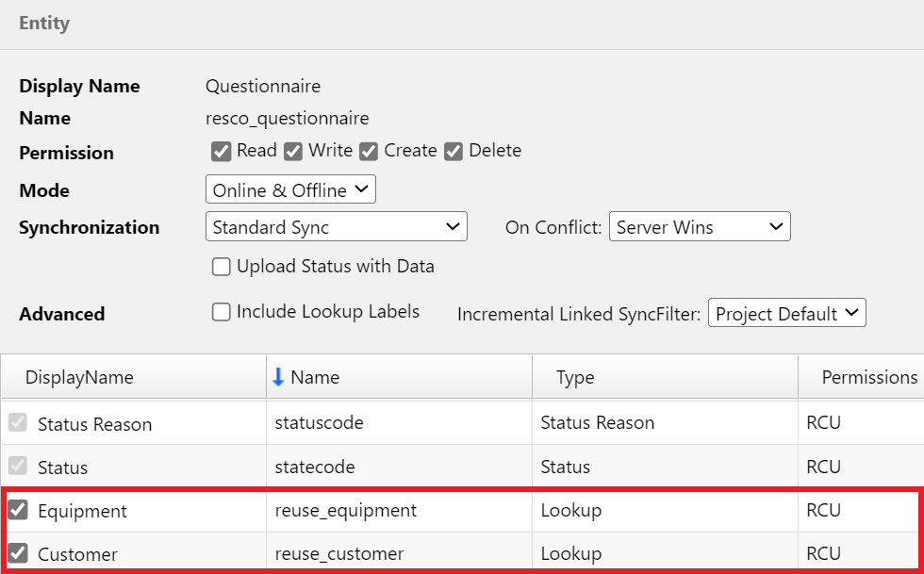This screenshot has height=574, width=924.
Task: Click the blue sort arrow beside Name
Action: (277, 377)
